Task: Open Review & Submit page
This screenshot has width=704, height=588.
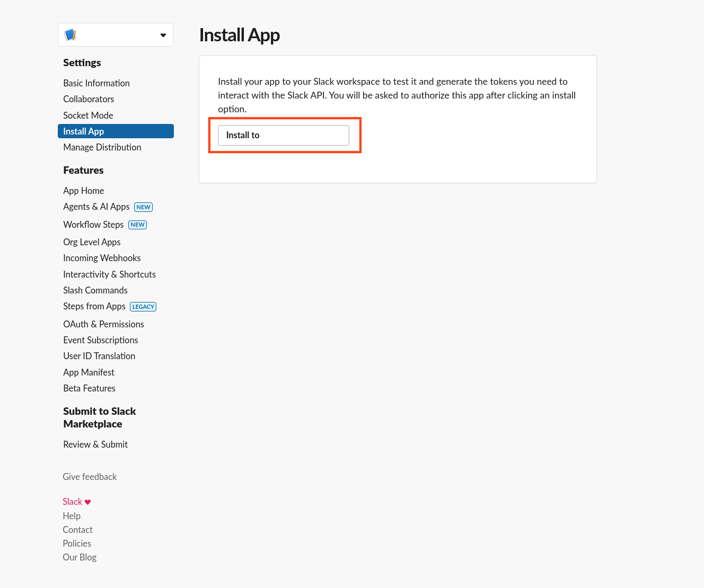Action: [x=95, y=444]
